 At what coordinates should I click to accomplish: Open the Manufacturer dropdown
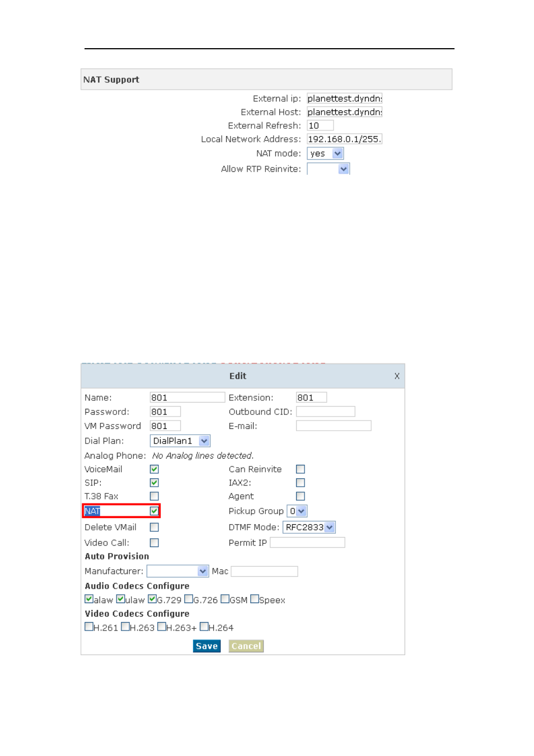(x=177, y=571)
